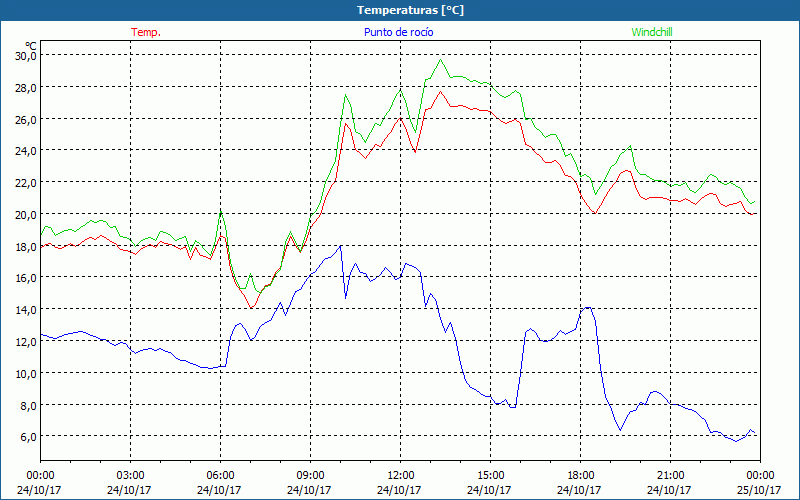Image resolution: width=800 pixels, height=500 pixels.
Task: Select the blue Punto de rocío legend label
Action: coord(398,32)
